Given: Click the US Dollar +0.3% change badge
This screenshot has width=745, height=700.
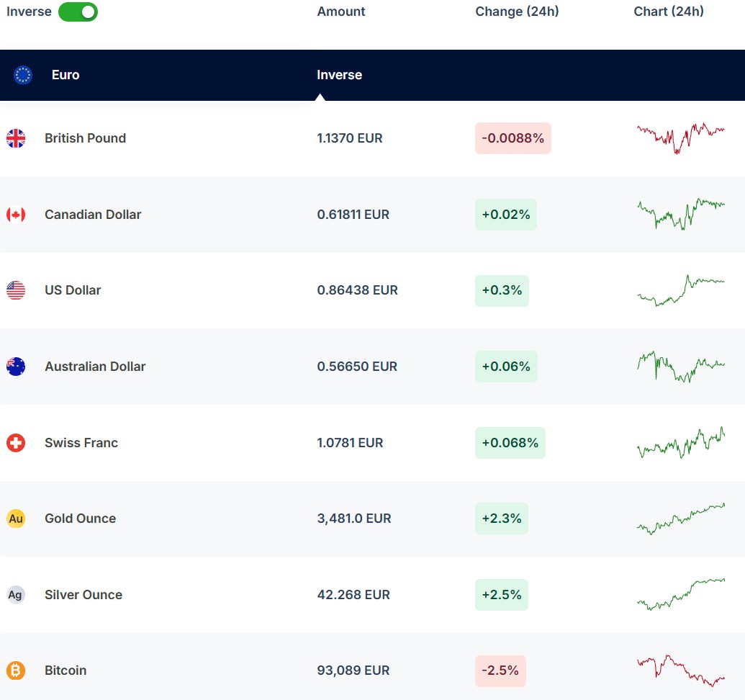Looking at the screenshot, I should click(x=502, y=291).
